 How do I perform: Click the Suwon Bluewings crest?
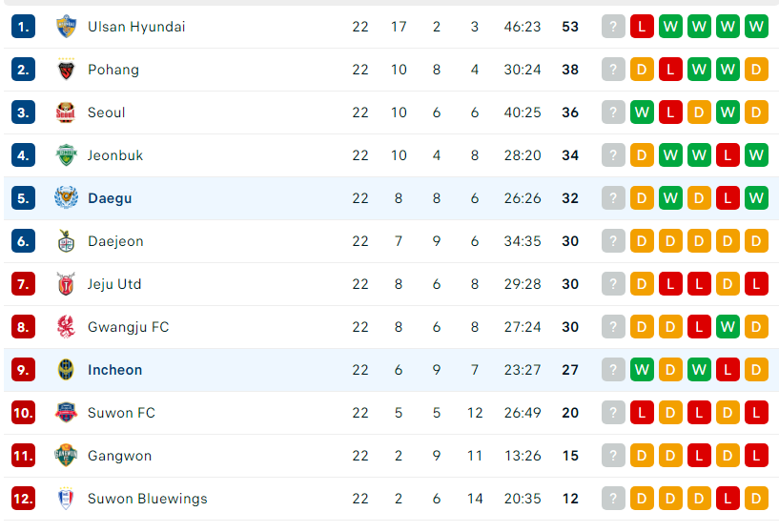coord(66,499)
